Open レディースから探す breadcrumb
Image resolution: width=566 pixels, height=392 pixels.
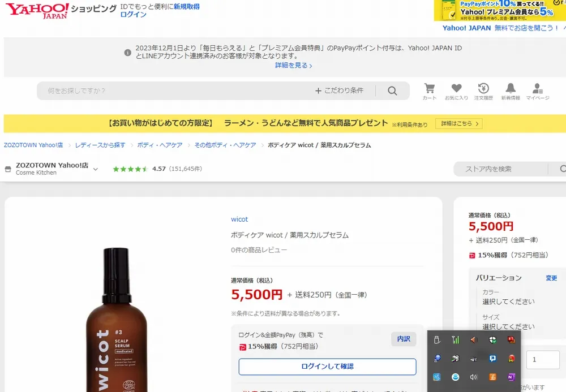point(100,145)
